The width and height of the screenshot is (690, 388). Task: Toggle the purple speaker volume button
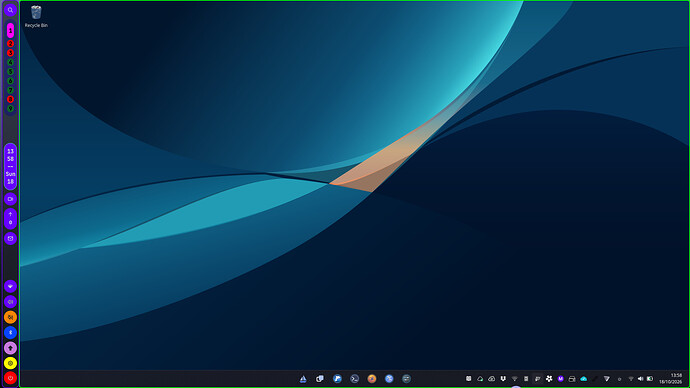(x=10, y=302)
